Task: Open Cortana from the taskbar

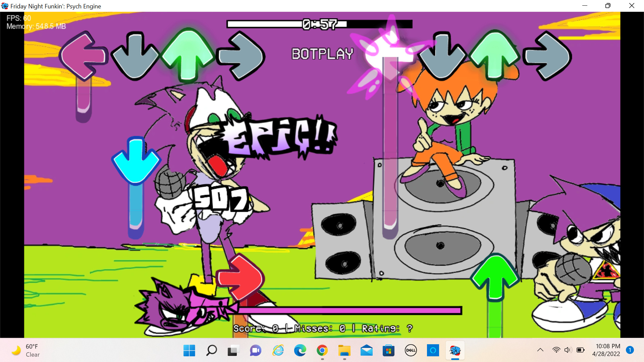Action: pyautogui.click(x=433, y=351)
